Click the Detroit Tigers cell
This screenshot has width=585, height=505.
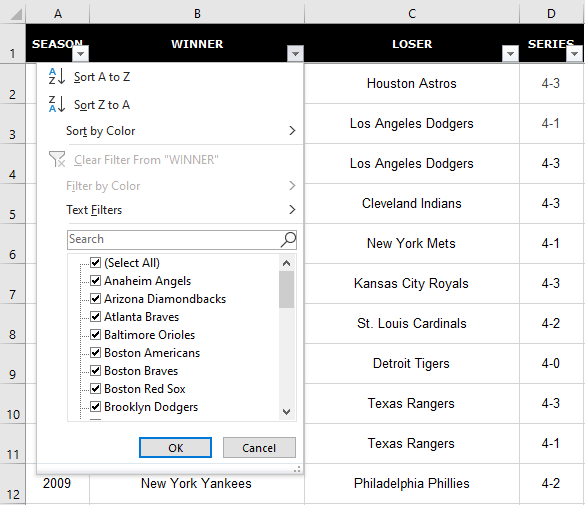coord(412,363)
